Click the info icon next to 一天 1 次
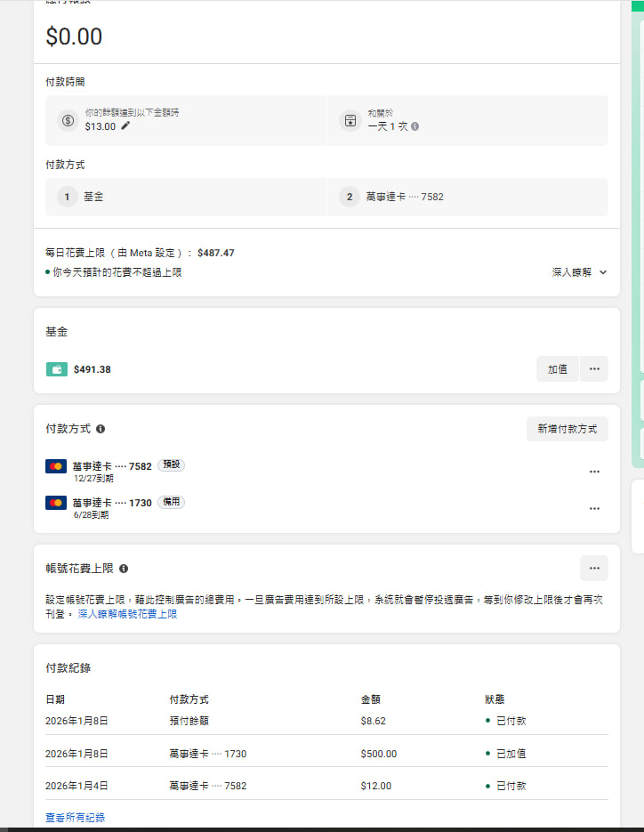Screen dimensions: 644x832 coord(415,126)
